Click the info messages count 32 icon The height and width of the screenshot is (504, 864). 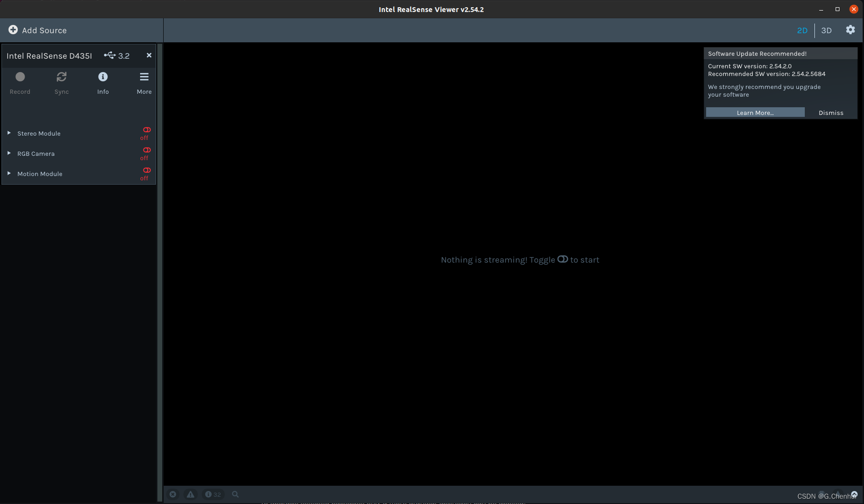click(213, 494)
